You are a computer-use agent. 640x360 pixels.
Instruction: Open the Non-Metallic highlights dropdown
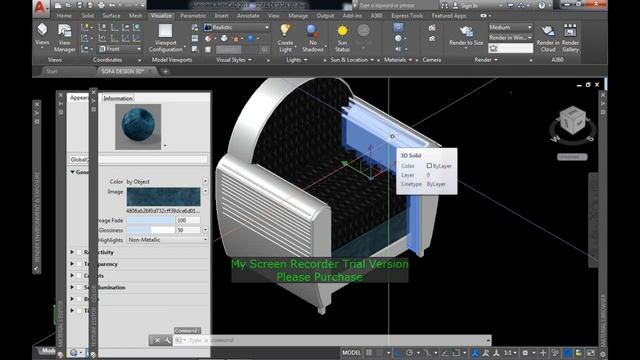(167, 240)
